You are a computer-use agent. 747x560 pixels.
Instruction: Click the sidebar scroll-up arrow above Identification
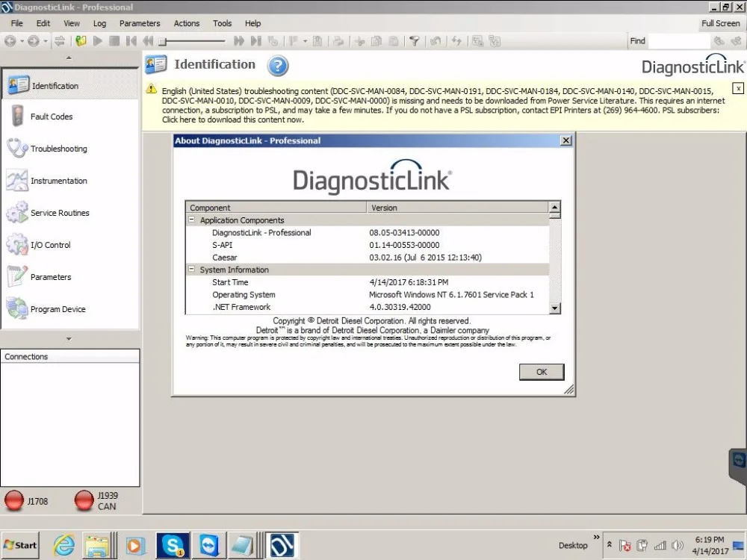point(69,58)
